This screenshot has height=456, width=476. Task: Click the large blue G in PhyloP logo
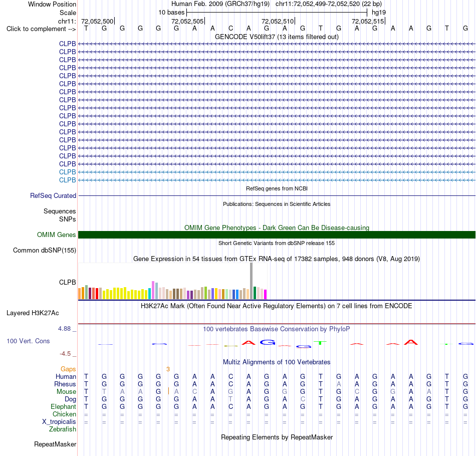268,342
